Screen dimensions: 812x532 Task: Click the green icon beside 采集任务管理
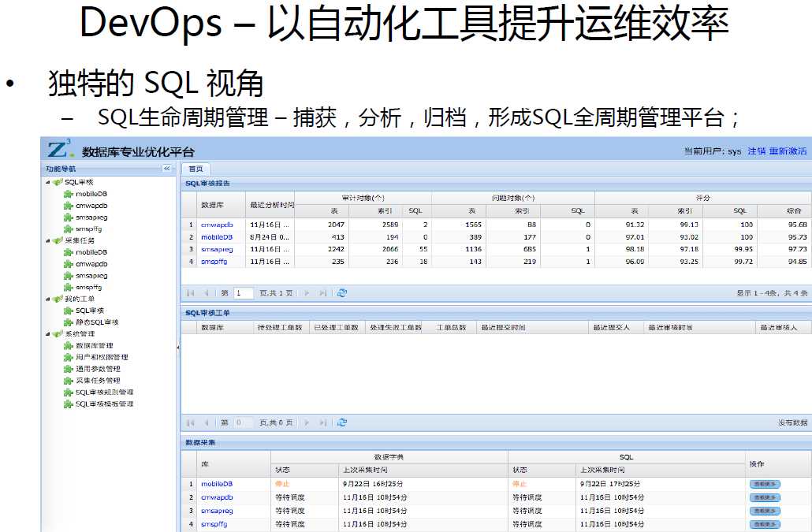click(69, 381)
